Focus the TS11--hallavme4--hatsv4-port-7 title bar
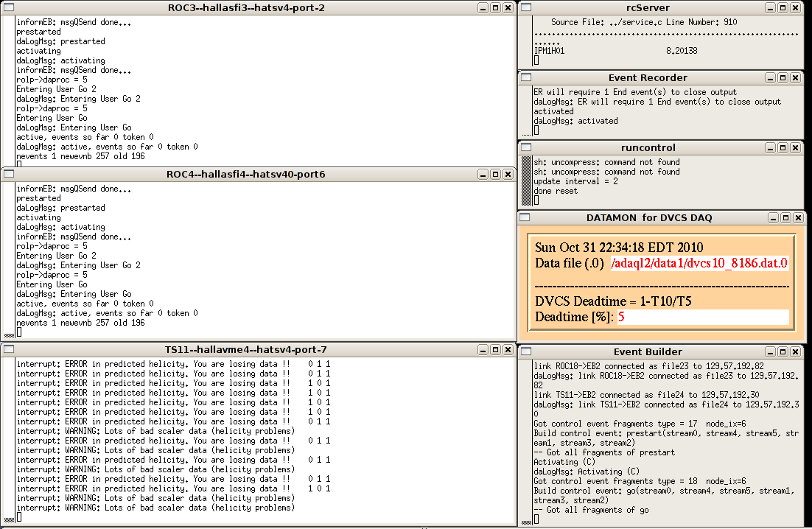The height and width of the screenshot is (529, 812). point(246,350)
